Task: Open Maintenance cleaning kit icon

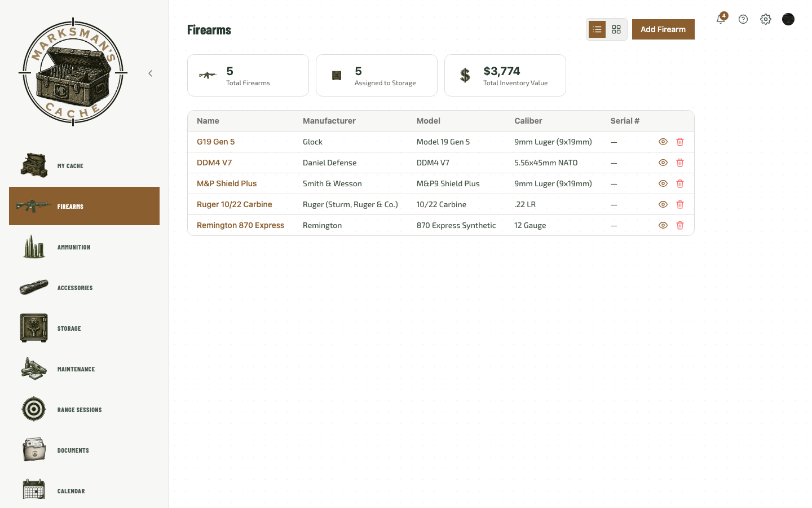Action: click(x=34, y=369)
